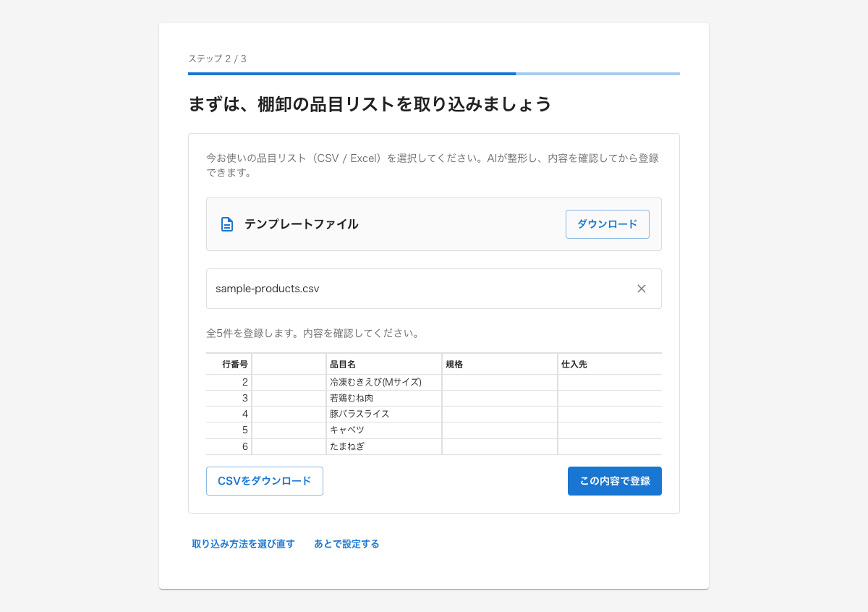Select row number 6 cell
868x612 pixels.
click(229, 446)
